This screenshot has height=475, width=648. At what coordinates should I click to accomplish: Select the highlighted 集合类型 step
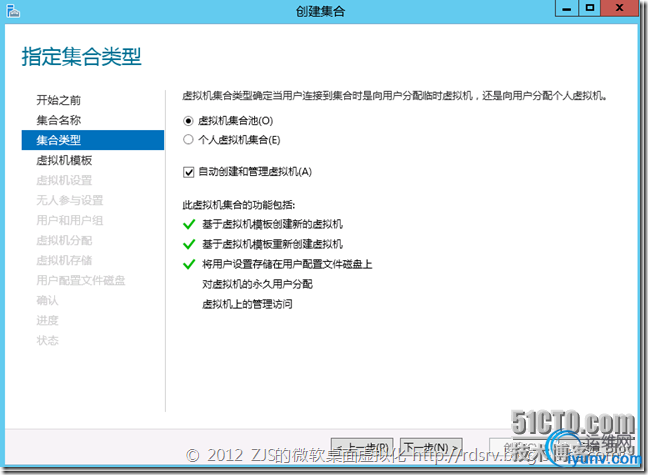(93, 140)
